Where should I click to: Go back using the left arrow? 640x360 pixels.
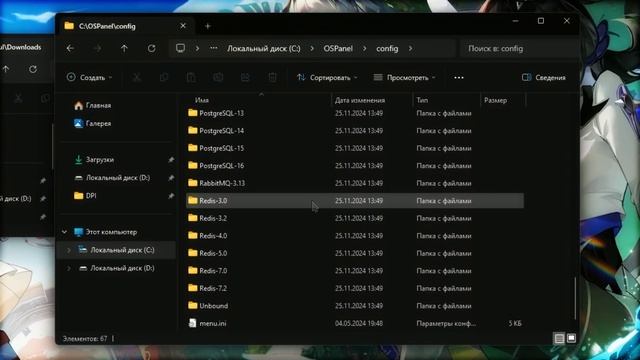[70, 49]
